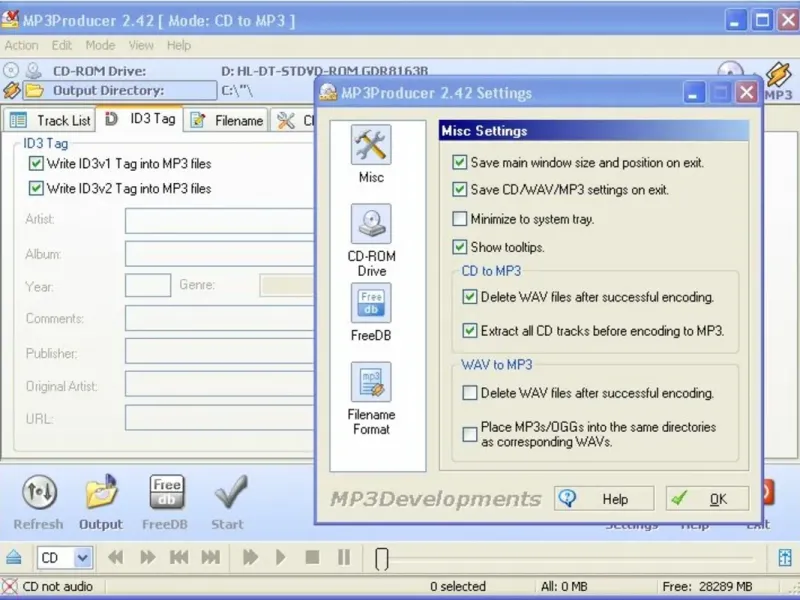
Task: Jump to previous track
Action: coord(179,557)
